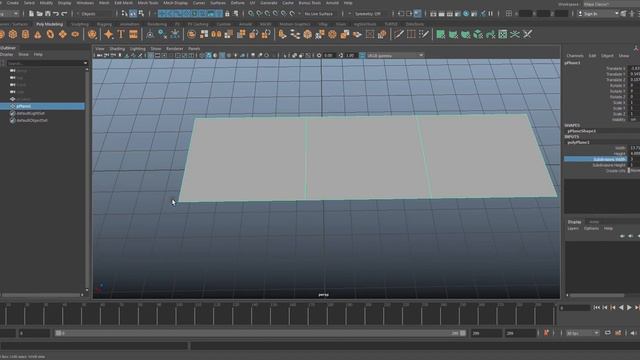The width and height of the screenshot is (640, 360).
Task: Click Open Scene folder icon
Action: [40, 13]
